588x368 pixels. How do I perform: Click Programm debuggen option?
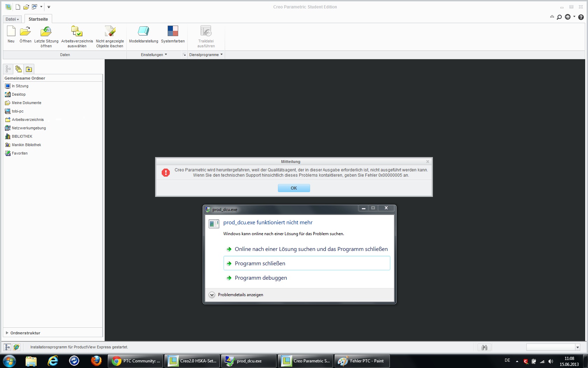pos(307,278)
